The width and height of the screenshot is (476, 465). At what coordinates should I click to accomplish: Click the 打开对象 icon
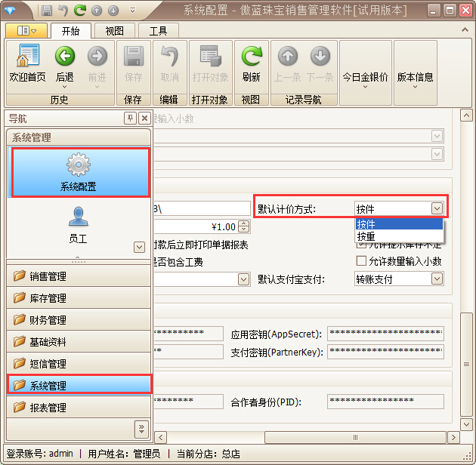pos(210,57)
